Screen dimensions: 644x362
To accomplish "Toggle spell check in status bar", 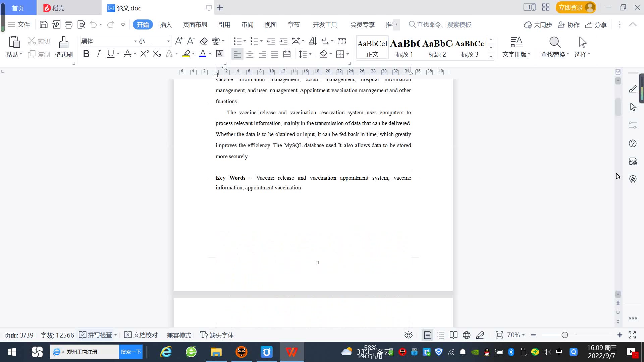I will (x=96, y=335).
